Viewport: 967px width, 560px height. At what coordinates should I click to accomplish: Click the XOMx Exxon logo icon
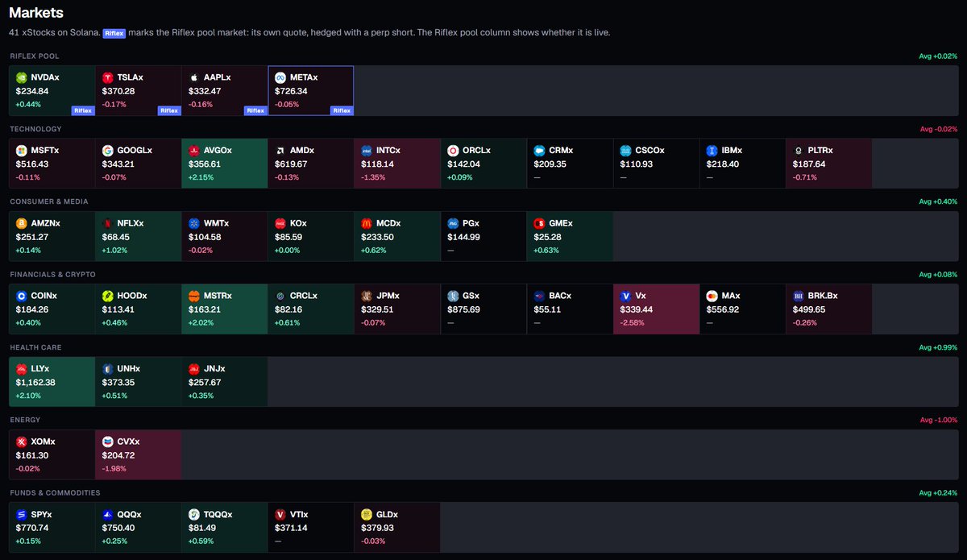[21, 442]
